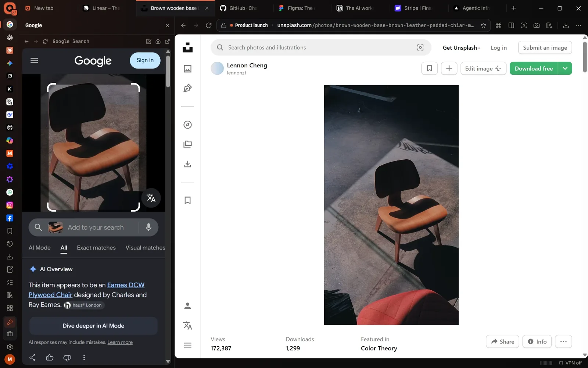Open browser bookmarks from the sidebar
This screenshot has width=588, height=368.
10,231
